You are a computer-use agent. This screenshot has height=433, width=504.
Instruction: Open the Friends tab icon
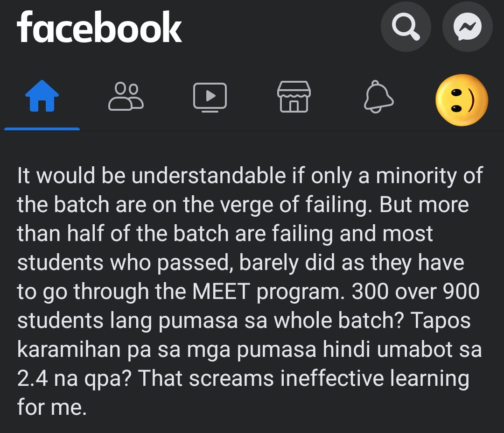tap(126, 96)
